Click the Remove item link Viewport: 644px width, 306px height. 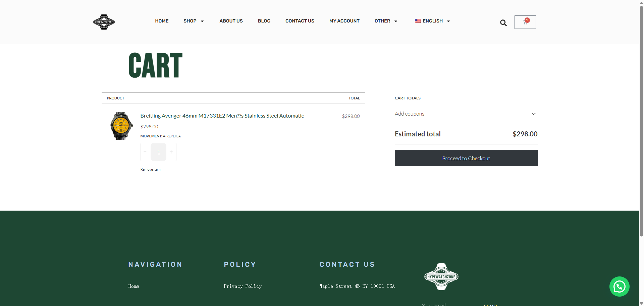pyautogui.click(x=150, y=169)
